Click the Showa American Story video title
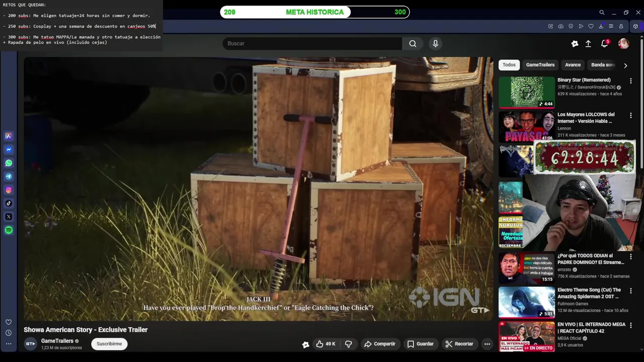The image size is (644, 362). click(86, 330)
